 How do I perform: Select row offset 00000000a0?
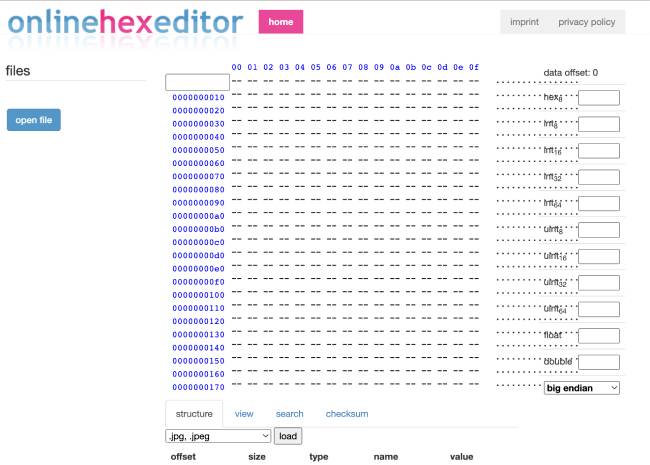point(198,216)
